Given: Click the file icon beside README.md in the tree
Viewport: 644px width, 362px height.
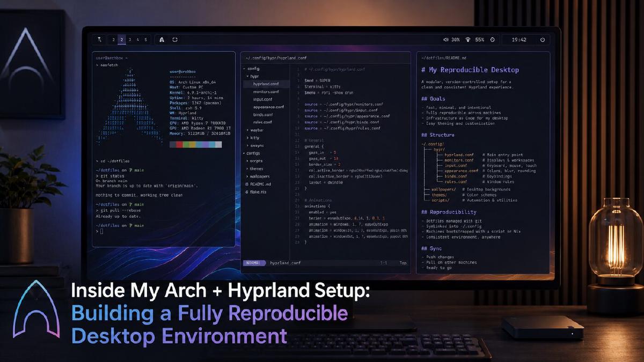Looking at the screenshot, I should click(x=247, y=184).
